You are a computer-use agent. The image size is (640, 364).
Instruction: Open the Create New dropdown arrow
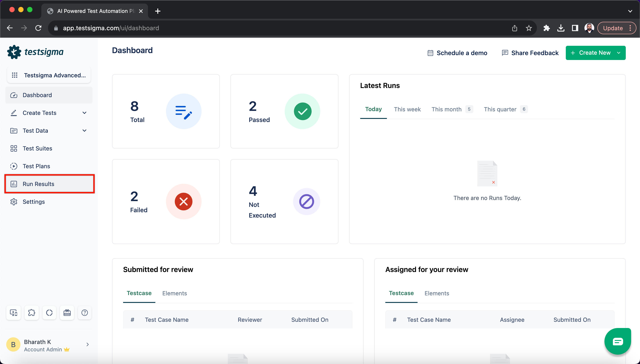point(619,53)
